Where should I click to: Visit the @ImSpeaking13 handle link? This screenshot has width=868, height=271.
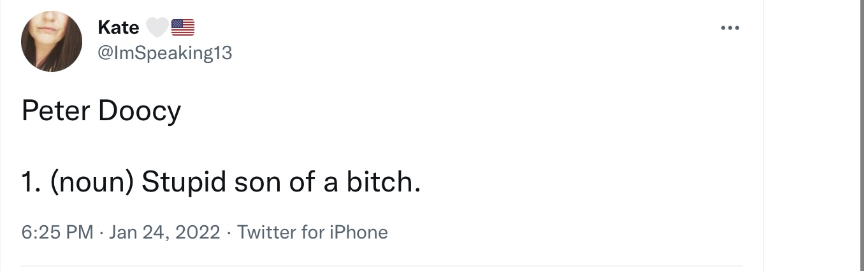click(x=165, y=53)
